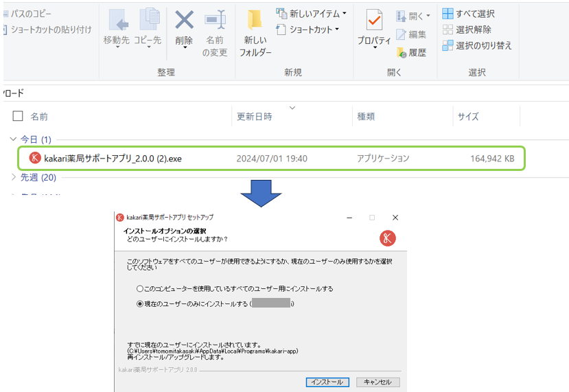Open the Copy to (コピー先) dropdown arrow

[149, 47]
